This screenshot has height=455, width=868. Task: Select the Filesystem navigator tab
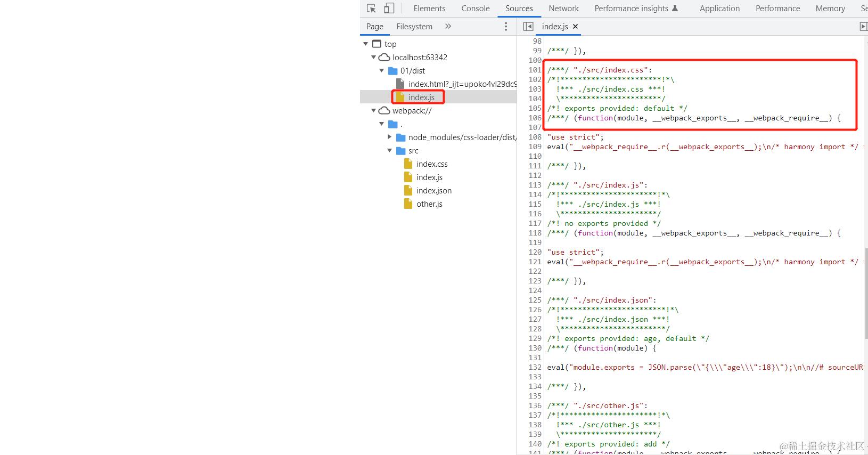[x=414, y=27]
